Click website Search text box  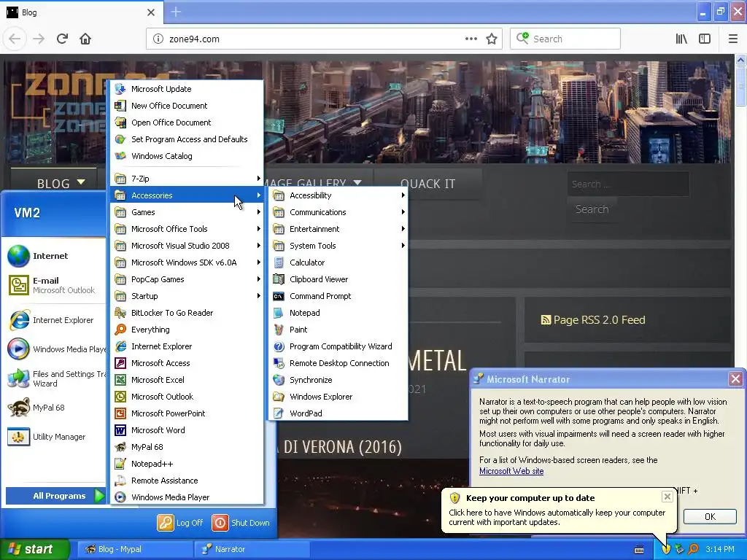(x=628, y=184)
